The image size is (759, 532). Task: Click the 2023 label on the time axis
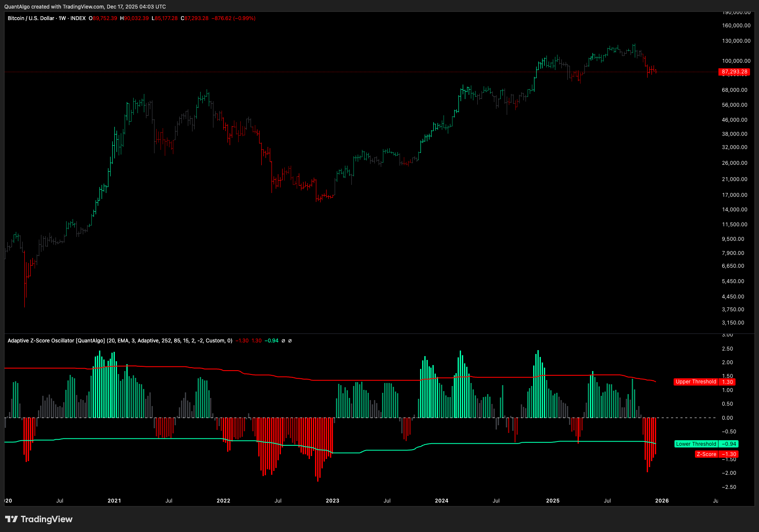(x=333, y=501)
